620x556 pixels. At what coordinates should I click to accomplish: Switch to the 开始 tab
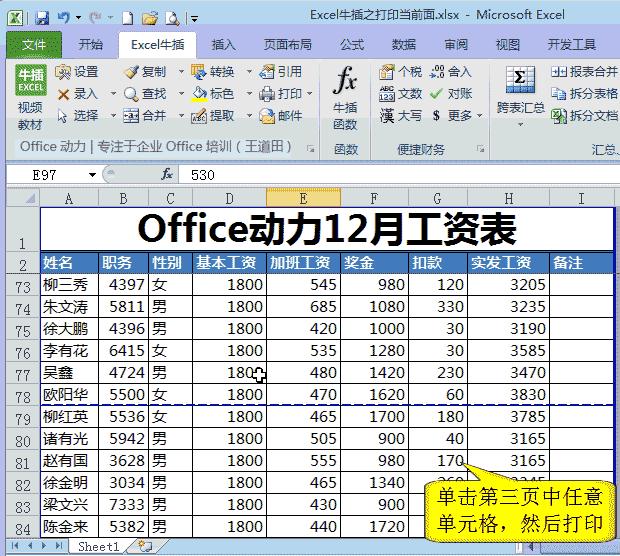(x=91, y=45)
